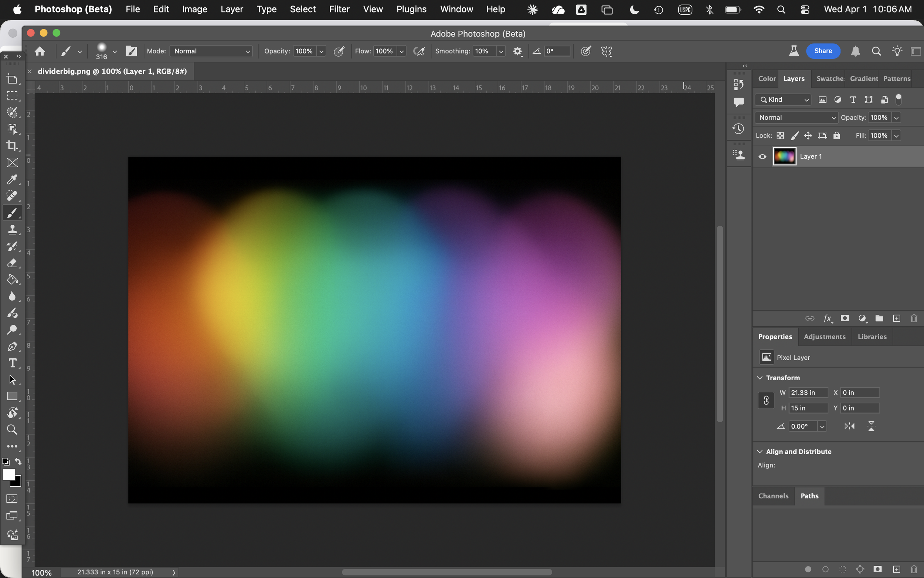This screenshot has width=924, height=578.
Task: Toggle the width-height link constraint
Action: [766, 400]
